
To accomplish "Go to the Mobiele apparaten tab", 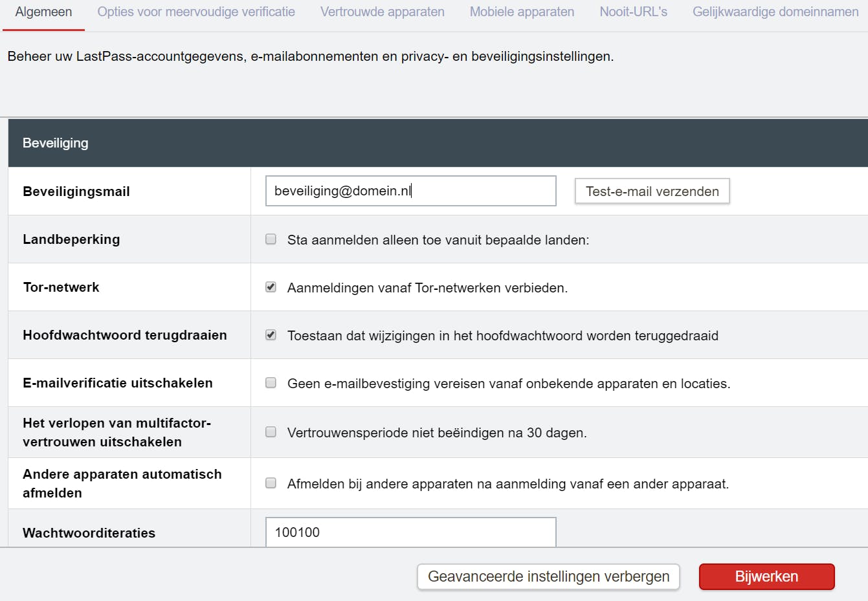I will (522, 12).
